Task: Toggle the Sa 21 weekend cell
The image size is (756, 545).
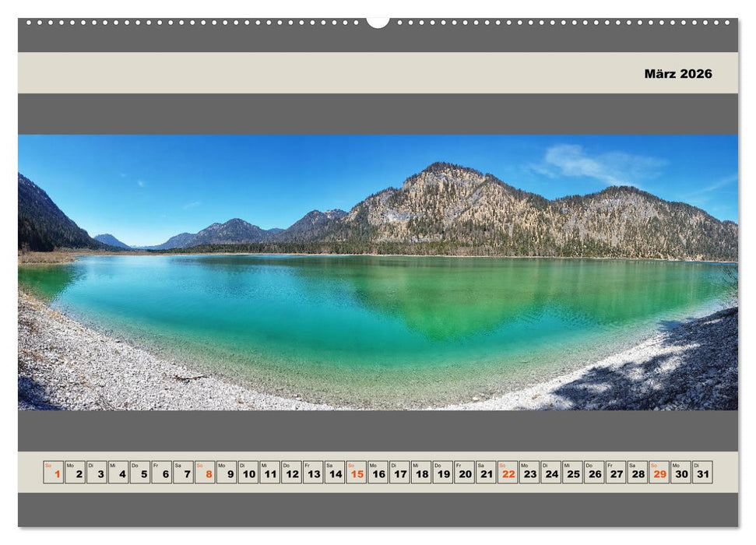Action: pos(485,468)
